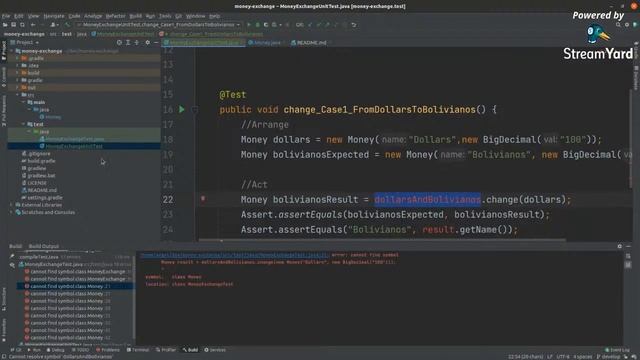Click the Save All toolbar icon
The width and height of the screenshot is (640, 360).
(13, 25)
